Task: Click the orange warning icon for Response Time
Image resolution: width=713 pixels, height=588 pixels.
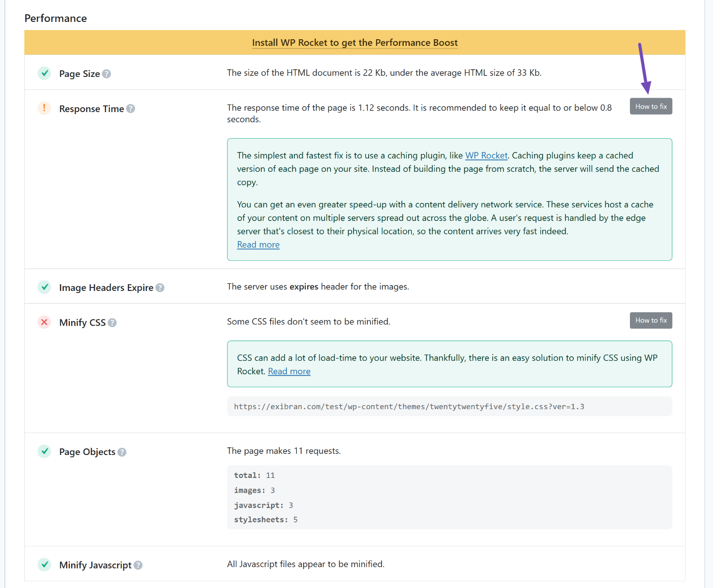Action: 44,108
